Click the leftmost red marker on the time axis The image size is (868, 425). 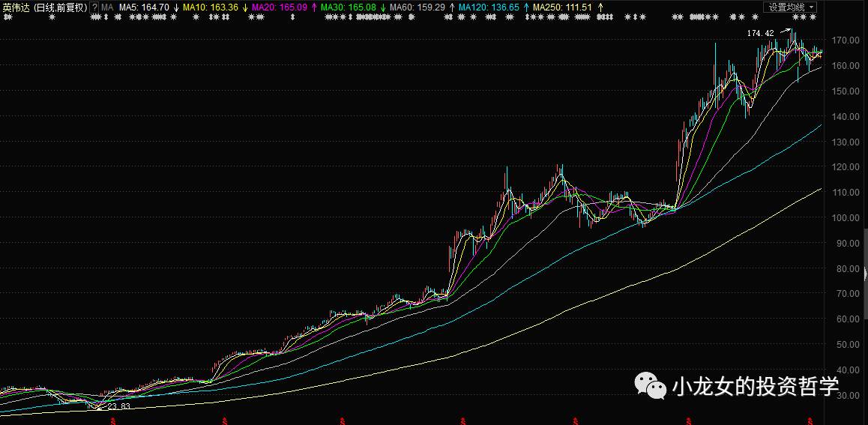pyautogui.click(x=112, y=421)
